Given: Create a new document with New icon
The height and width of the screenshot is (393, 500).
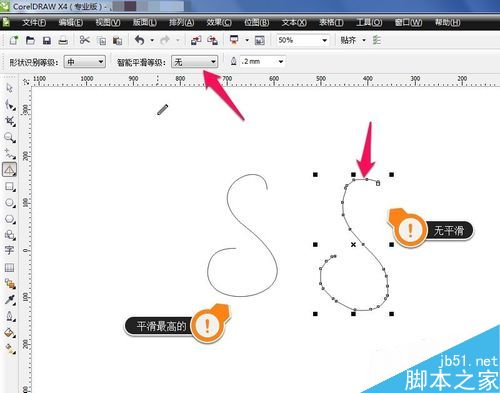Looking at the screenshot, I should [14, 40].
